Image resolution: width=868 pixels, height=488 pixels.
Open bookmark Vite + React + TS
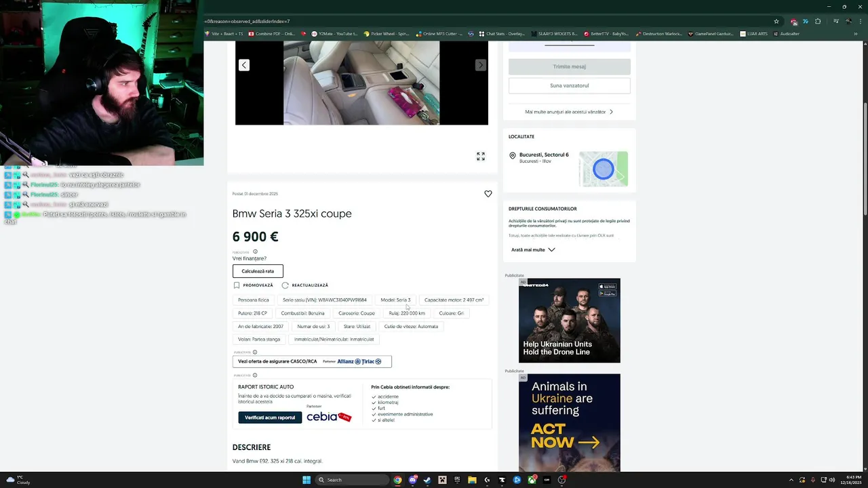click(x=224, y=33)
